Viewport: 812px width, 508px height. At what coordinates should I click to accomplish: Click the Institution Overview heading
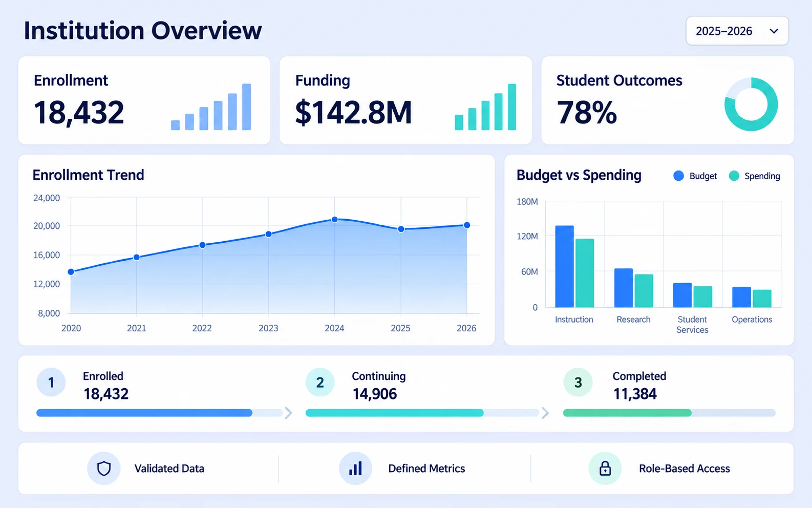pyautogui.click(x=143, y=30)
